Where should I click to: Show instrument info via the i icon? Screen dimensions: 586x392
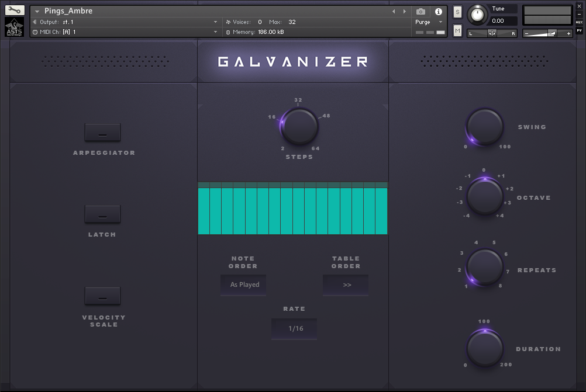coord(439,12)
